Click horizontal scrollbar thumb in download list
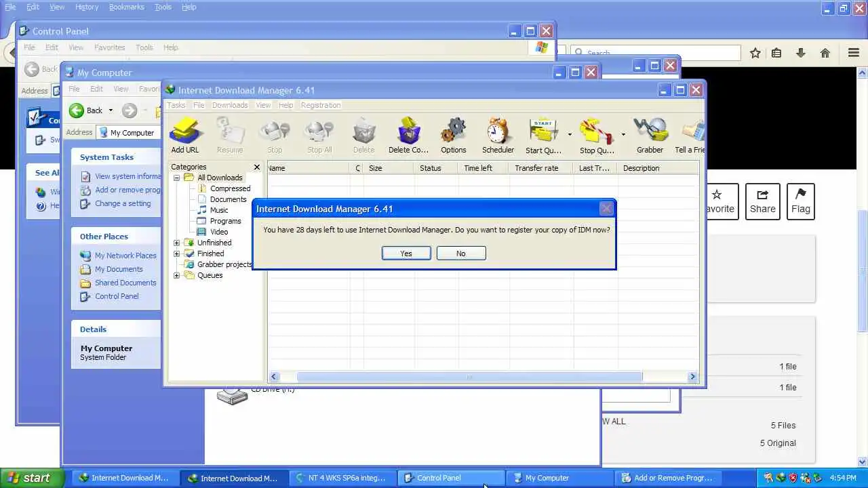The width and height of the screenshot is (868, 488). 469,377
